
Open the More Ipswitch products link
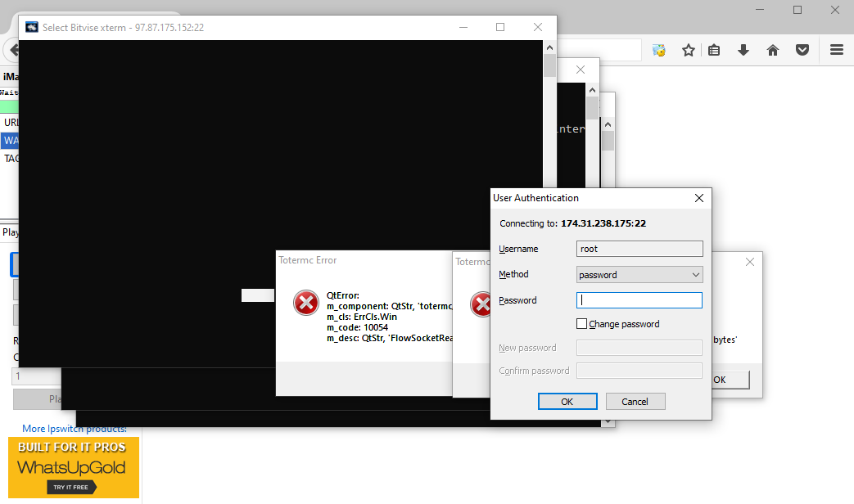(75, 429)
